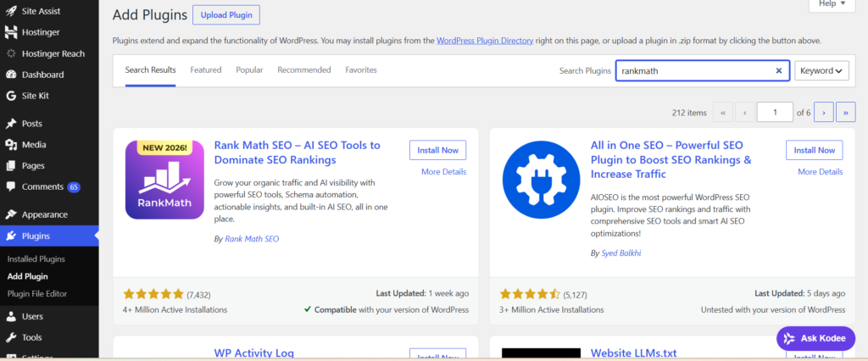Viewport: 868px width, 361px height.
Task: Click the All in One SEO star rating
Action: (530, 294)
